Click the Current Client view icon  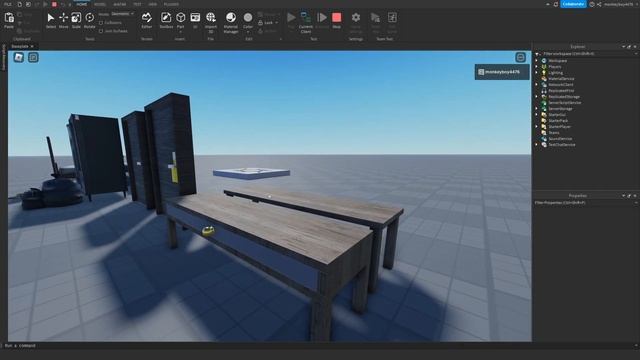click(306, 18)
